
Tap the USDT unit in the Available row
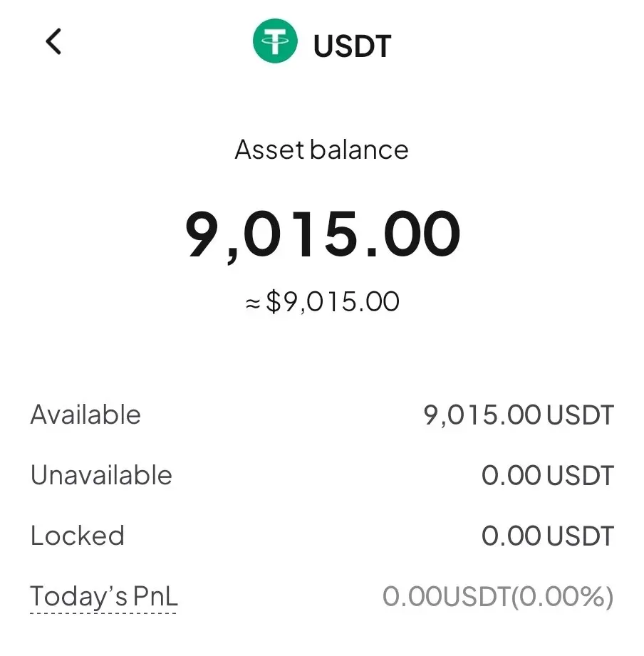click(x=579, y=415)
